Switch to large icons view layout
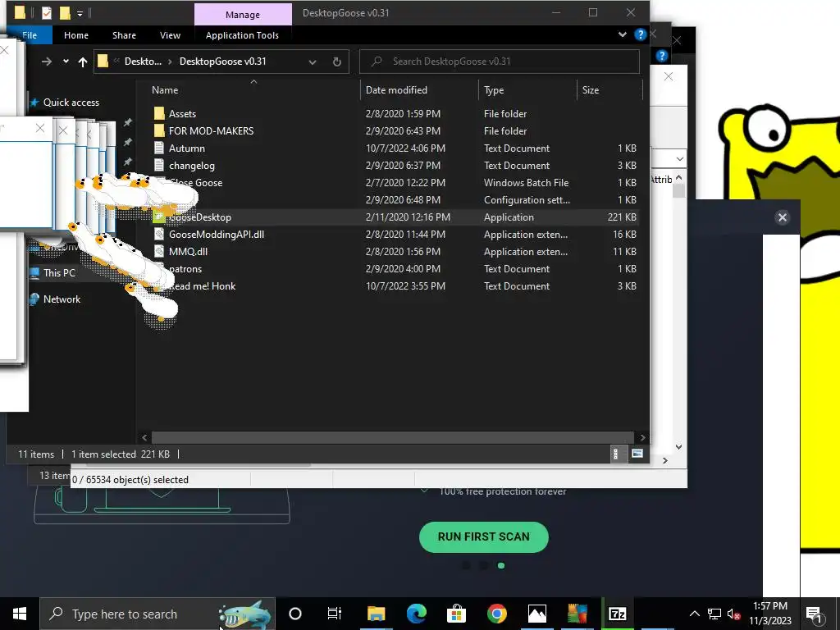Viewport: 840px width, 630px height. coord(637,454)
